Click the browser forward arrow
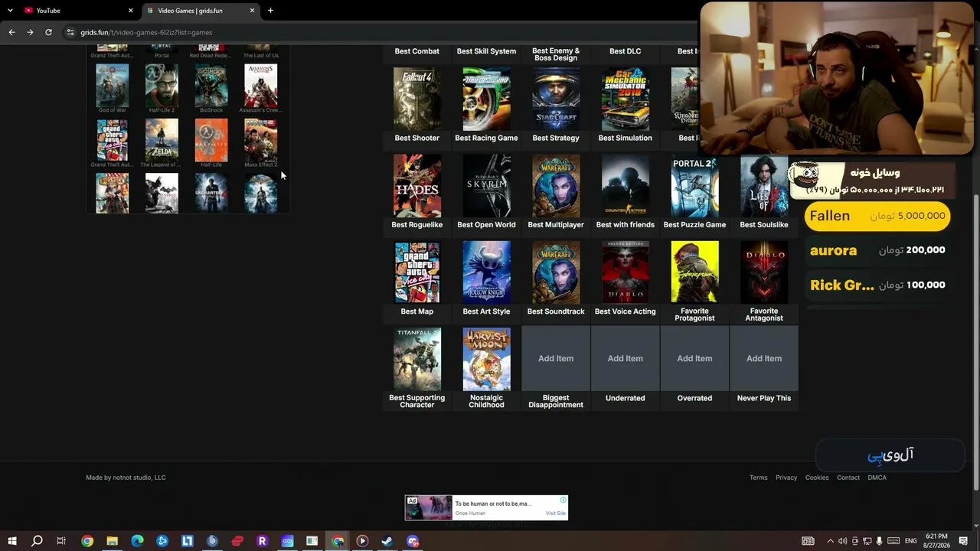This screenshot has width=980, height=551. (30, 32)
